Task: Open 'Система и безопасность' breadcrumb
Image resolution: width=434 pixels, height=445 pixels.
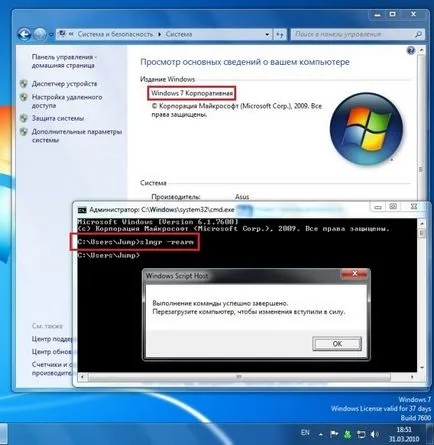Action: point(115,34)
